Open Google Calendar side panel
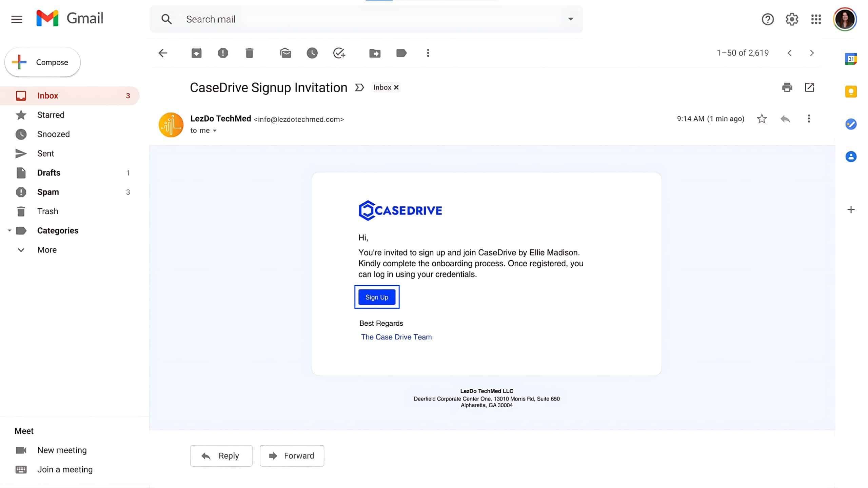This screenshot has width=868, height=488. click(851, 59)
